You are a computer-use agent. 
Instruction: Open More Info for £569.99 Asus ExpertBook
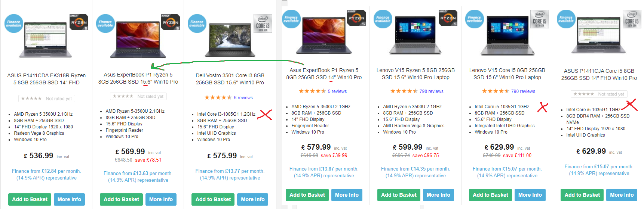coord(161,199)
